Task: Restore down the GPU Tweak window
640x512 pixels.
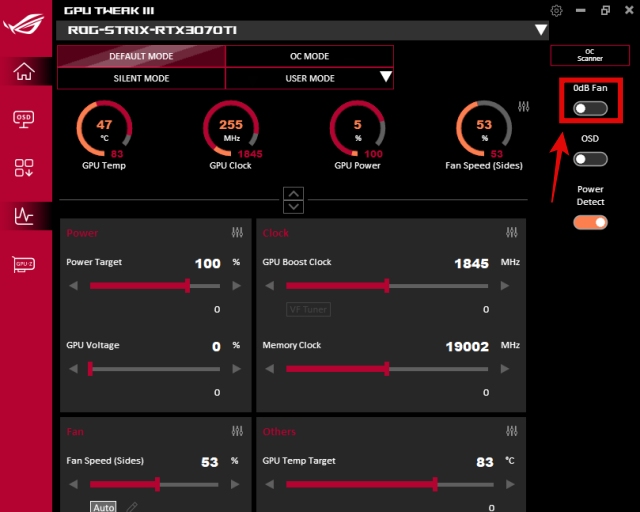Action: click(605, 10)
